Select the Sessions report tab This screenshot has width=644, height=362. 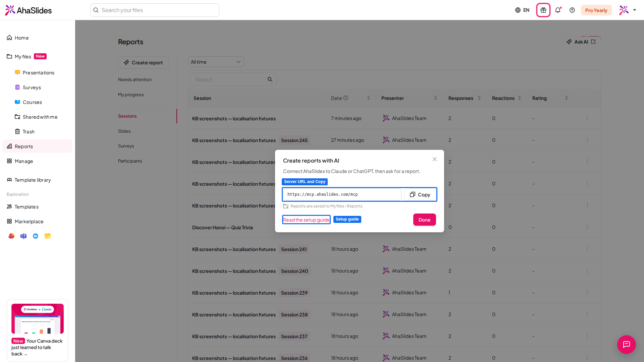pos(127,116)
